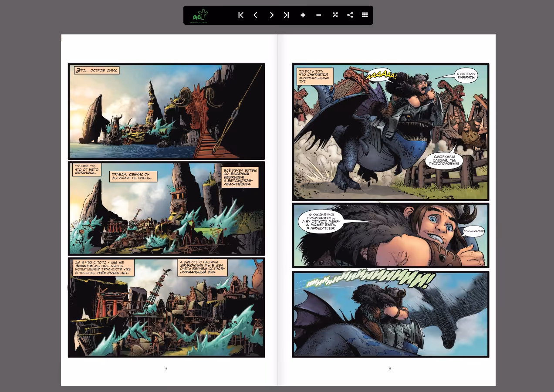
Task: Go to the next page
Action: tap(271, 15)
